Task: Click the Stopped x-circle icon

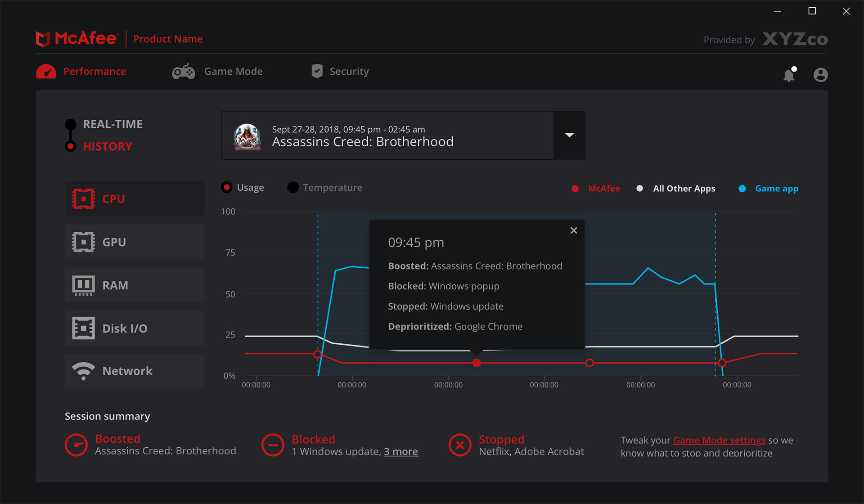Action: click(460, 445)
